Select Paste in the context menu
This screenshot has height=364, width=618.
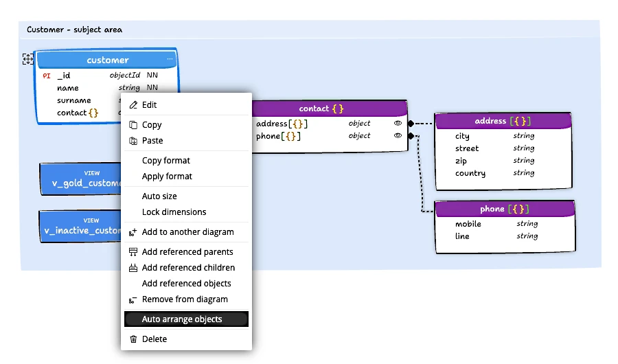click(186, 141)
